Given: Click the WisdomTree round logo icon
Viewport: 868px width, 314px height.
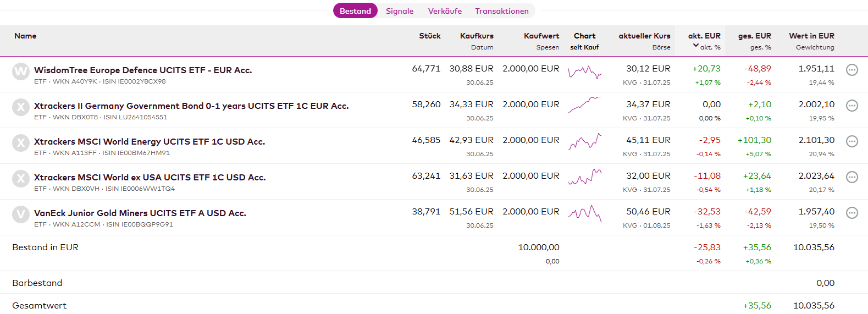Looking at the screenshot, I should pos(21,71).
